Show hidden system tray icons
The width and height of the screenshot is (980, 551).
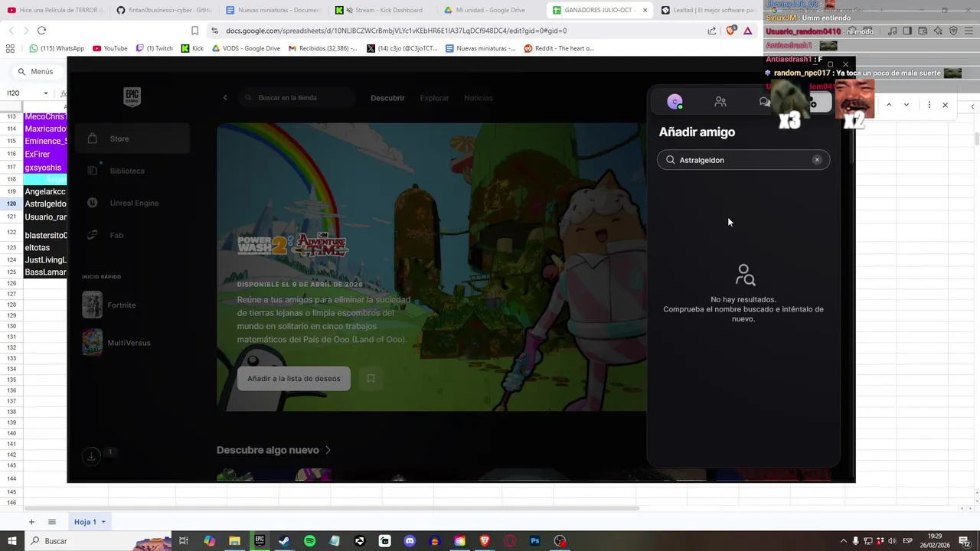(x=843, y=541)
